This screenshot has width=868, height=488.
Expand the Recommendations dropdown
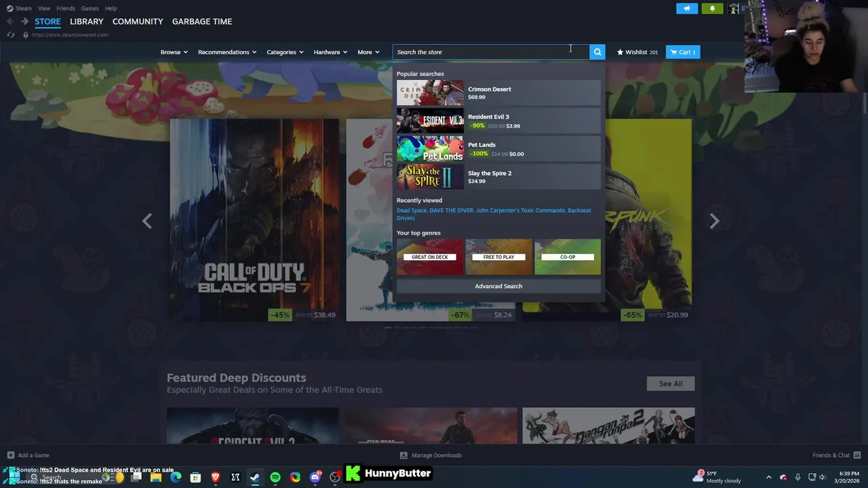226,52
